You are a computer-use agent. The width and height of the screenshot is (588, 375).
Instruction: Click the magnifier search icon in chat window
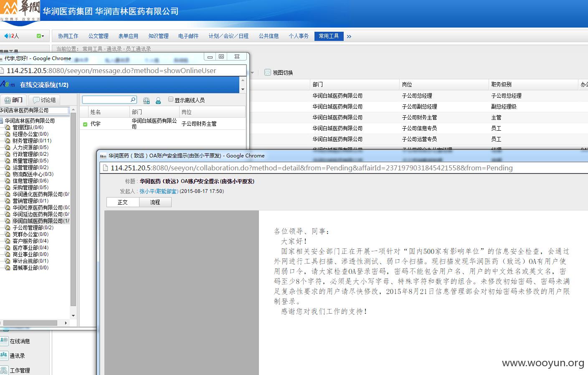tap(133, 99)
